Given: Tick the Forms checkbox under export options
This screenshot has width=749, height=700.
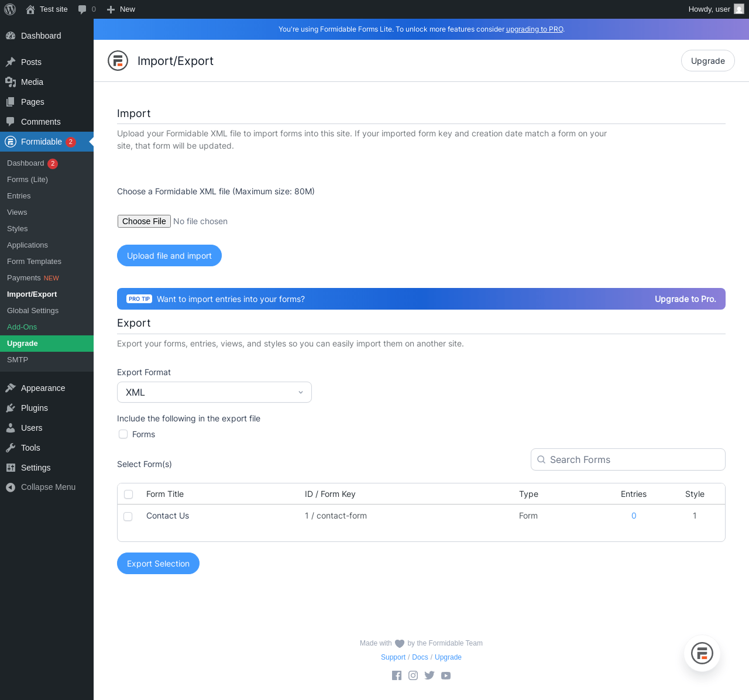Looking at the screenshot, I should point(123,434).
